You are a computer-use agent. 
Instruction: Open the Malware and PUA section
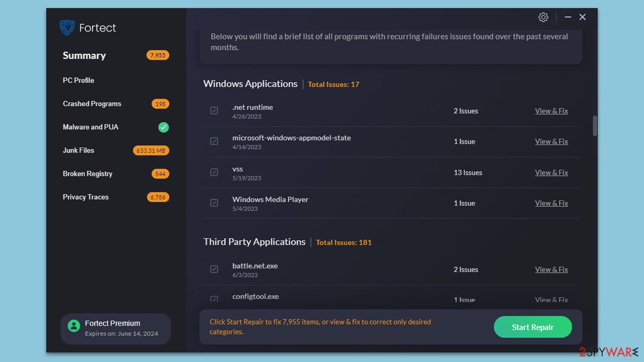point(91,127)
